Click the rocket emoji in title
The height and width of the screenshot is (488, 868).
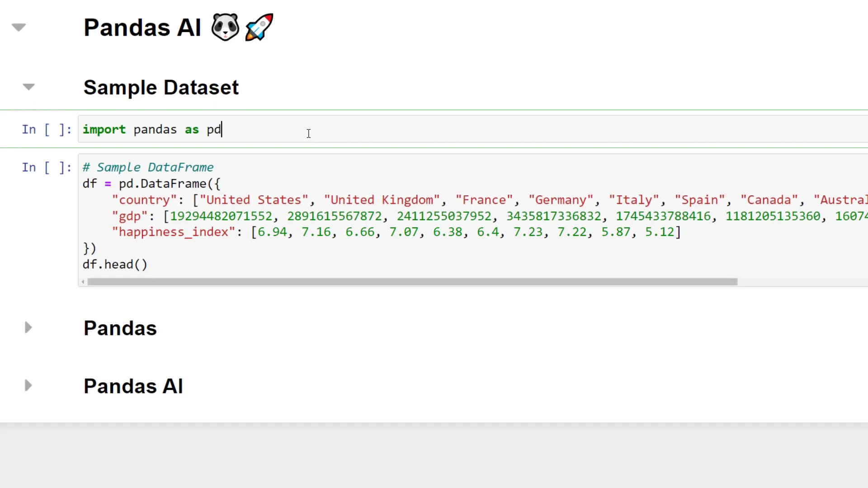click(x=259, y=28)
